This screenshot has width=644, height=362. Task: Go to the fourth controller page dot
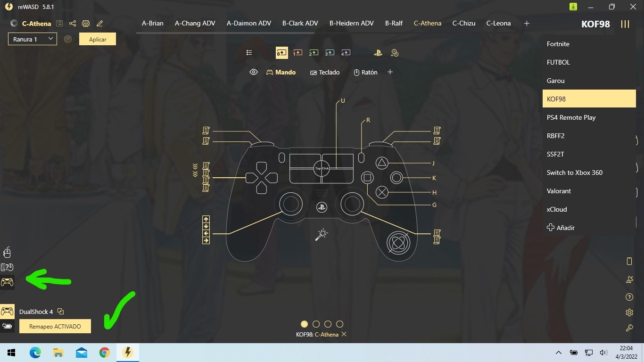(x=339, y=324)
